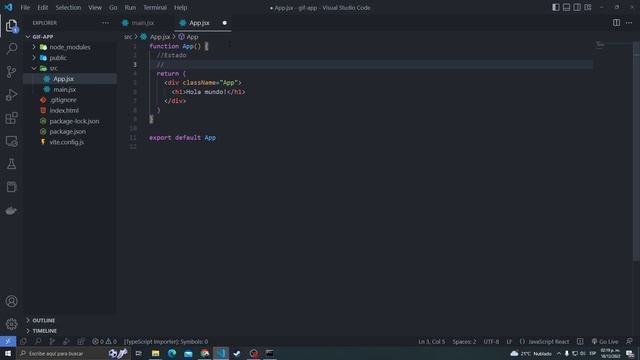Open the Run and Debug view
The height and width of the screenshot is (360, 640).
click(x=11, y=95)
